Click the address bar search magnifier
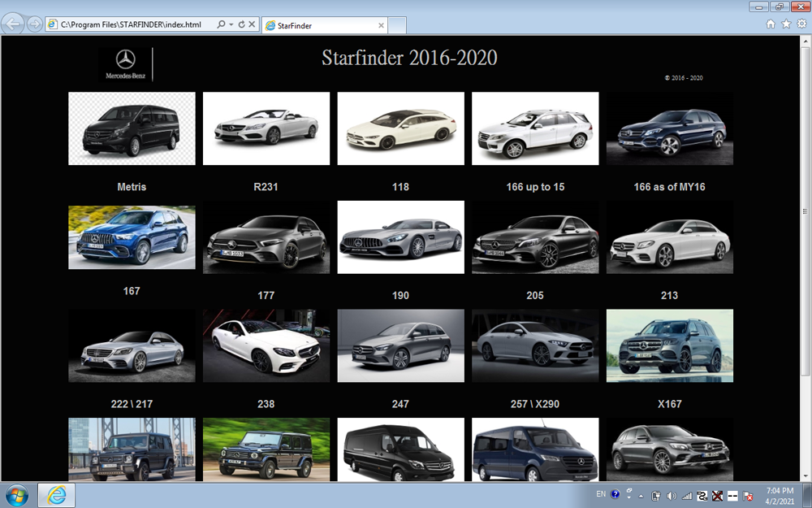Image resolution: width=812 pixels, height=508 pixels. (x=221, y=24)
